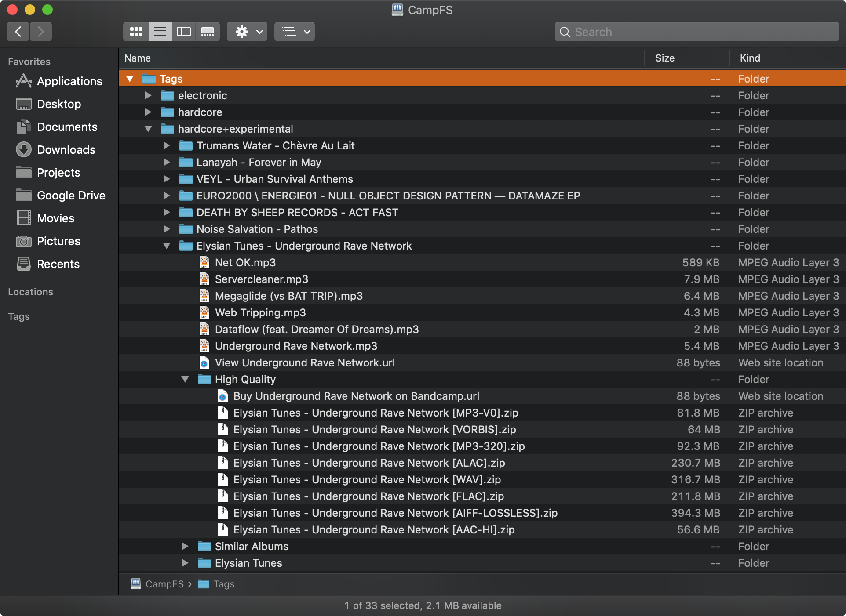The height and width of the screenshot is (616, 846).
Task: Switch to gallery view in toolbar
Action: click(208, 32)
